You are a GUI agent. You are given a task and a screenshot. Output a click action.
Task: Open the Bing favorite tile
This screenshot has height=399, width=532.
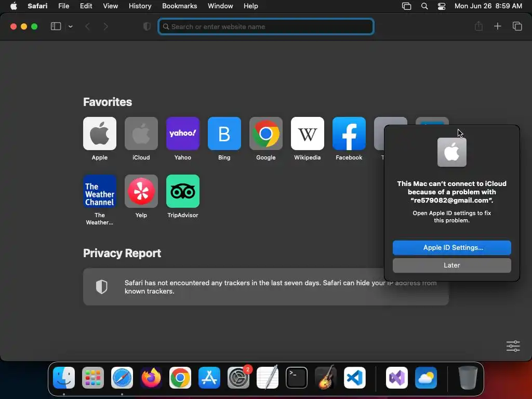click(224, 134)
